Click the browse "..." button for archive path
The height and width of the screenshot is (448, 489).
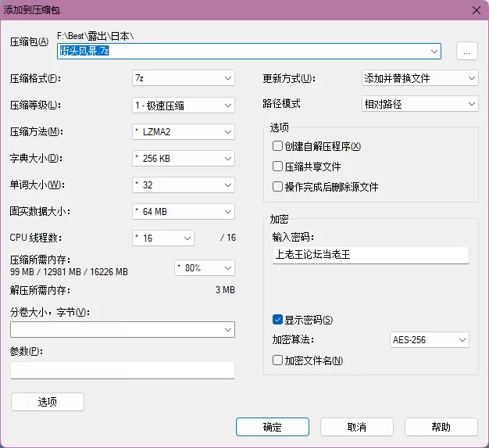467,51
